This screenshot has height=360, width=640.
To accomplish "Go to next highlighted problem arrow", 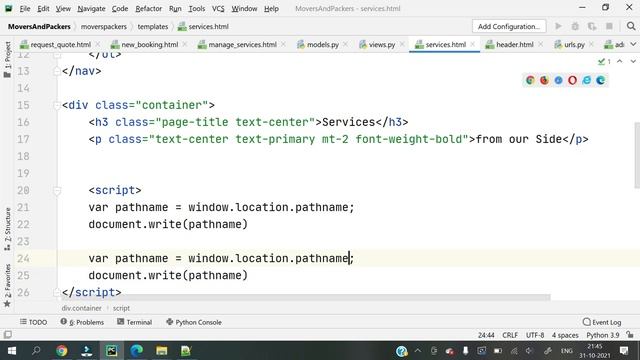I will click(633, 61).
